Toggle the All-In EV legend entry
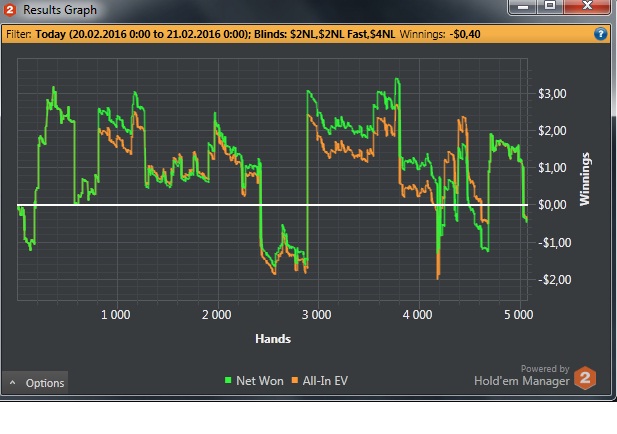The width and height of the screenshot is (617, 434). [x=320, y=380]
